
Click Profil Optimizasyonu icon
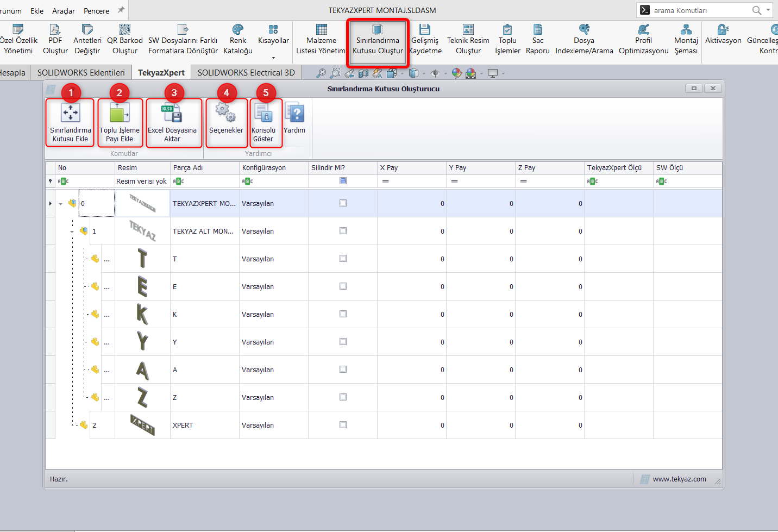pos(644,29)
